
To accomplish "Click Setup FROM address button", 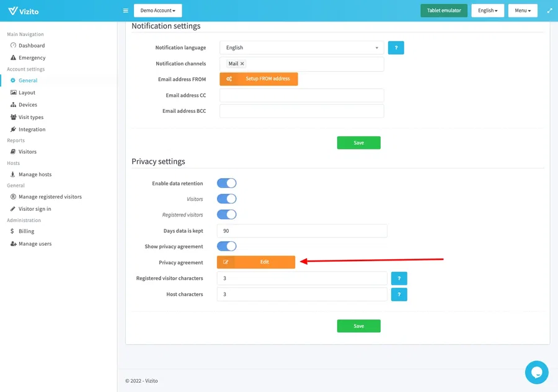I will pos(259,79).
